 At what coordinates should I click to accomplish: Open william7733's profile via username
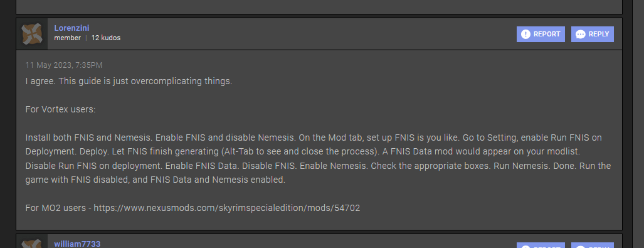(77, 244)
